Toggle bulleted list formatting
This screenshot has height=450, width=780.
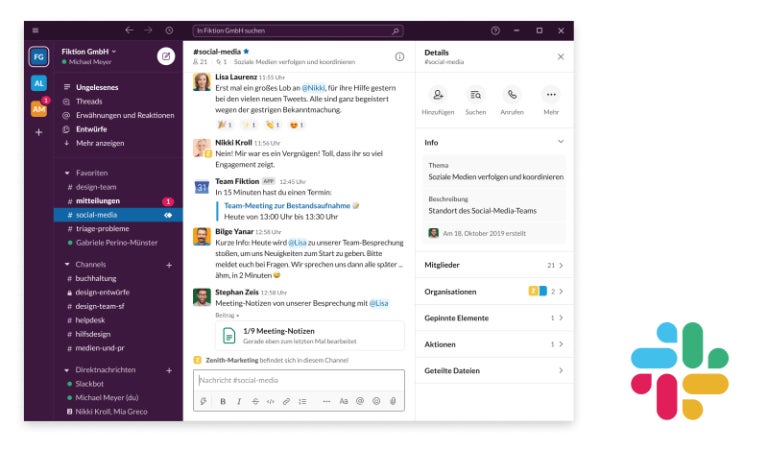(302, 401)
